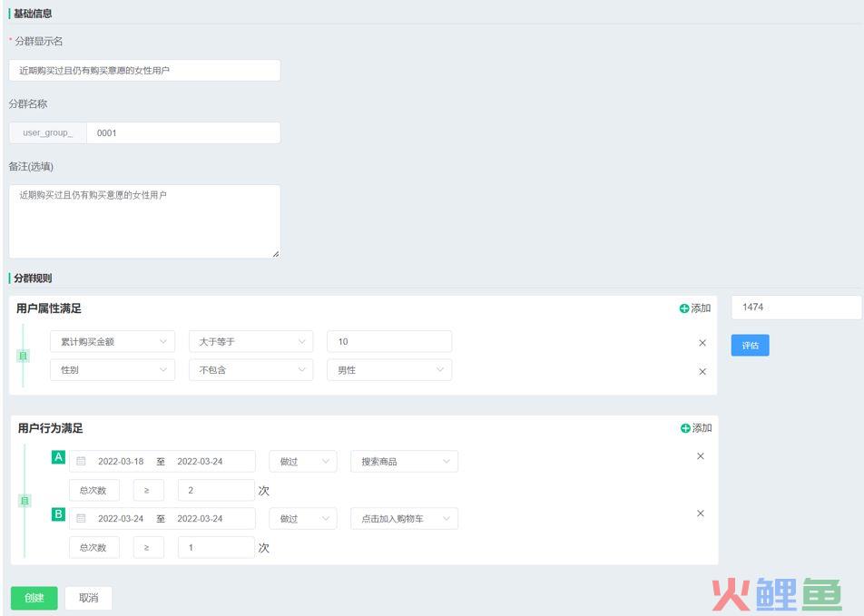Click the 备注 remark textarea
This screenshot has height=616, width=864.
(144, 221)
